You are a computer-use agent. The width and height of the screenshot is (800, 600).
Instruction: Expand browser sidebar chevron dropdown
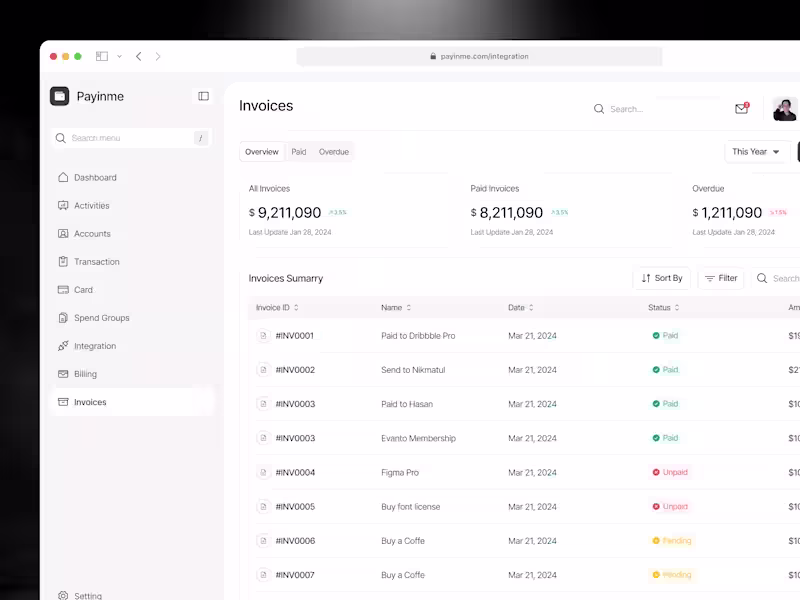tap(119, 56)
